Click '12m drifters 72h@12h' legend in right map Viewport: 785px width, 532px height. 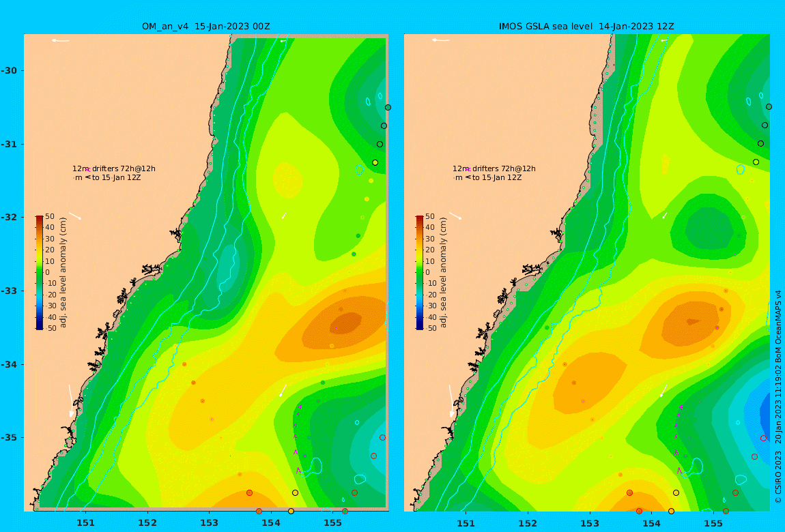(494, 169)
